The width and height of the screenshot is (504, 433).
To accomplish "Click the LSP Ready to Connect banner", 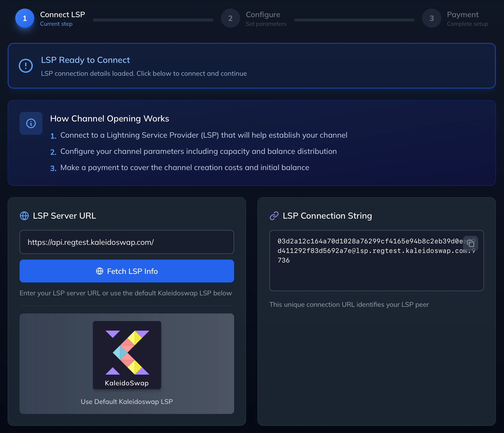I will point(252,66).
